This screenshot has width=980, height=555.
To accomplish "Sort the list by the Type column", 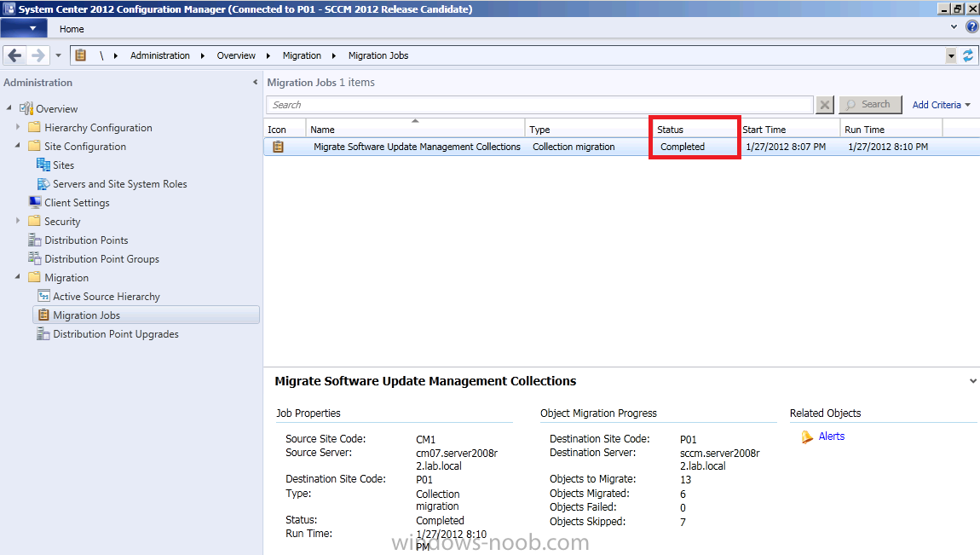I will 587,130.
